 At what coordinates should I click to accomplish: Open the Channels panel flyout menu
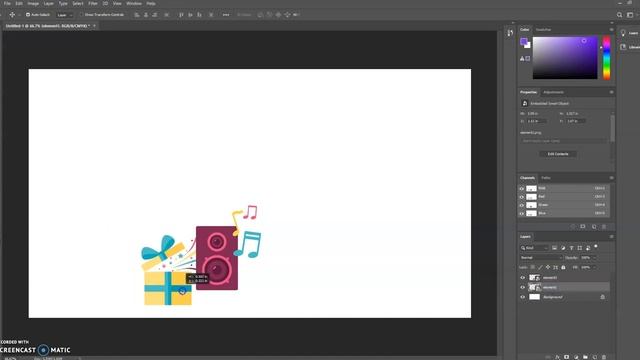[611, 178]
